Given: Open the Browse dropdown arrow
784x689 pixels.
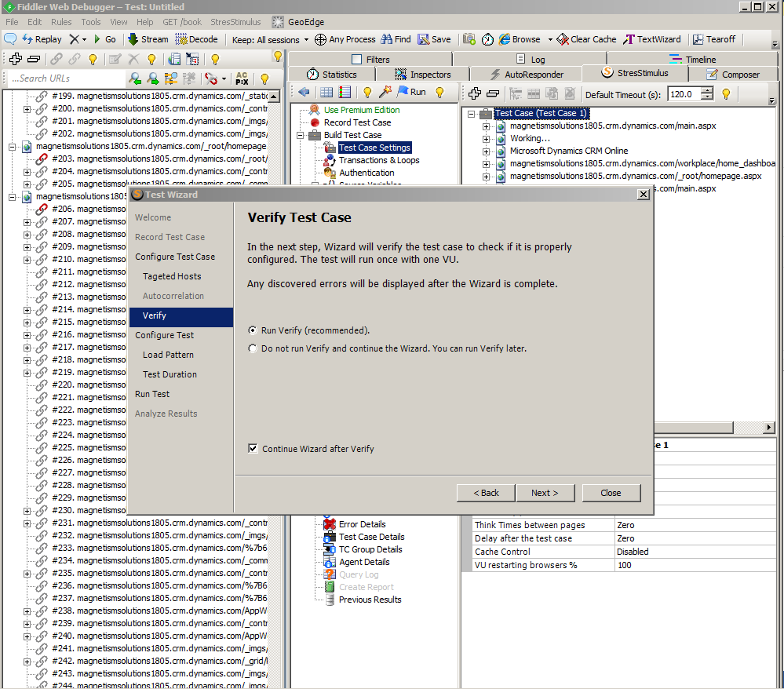Looking at the screenshot, I should click(550, 39).
